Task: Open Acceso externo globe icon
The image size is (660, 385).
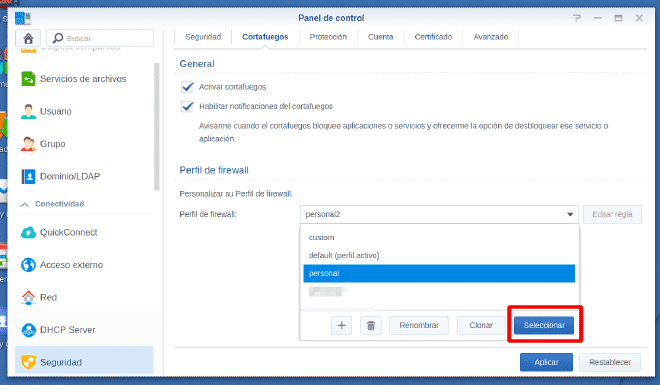Action: [x=28, y=265]
